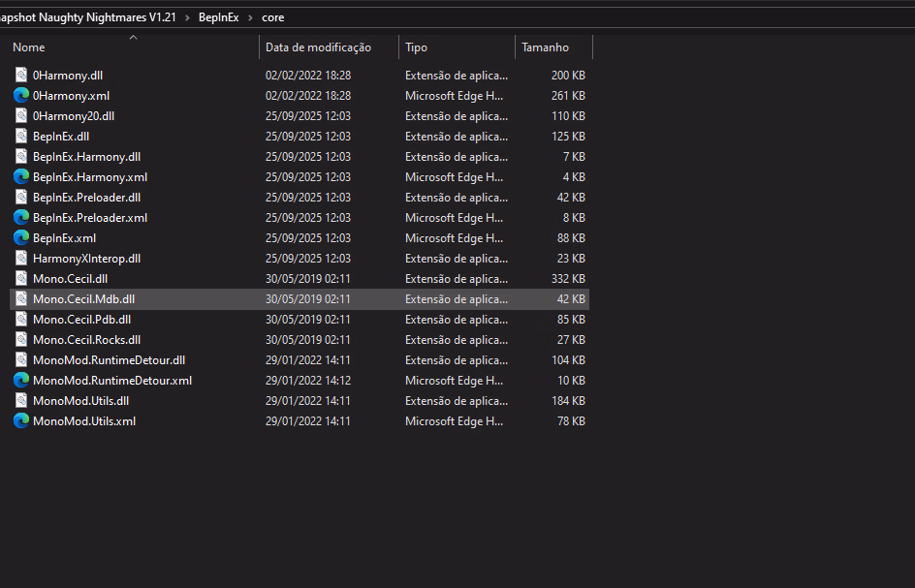The image size is (915, 588).
Task: Select the 0Harmony20.dll file name
Action: tap(74, 115)
